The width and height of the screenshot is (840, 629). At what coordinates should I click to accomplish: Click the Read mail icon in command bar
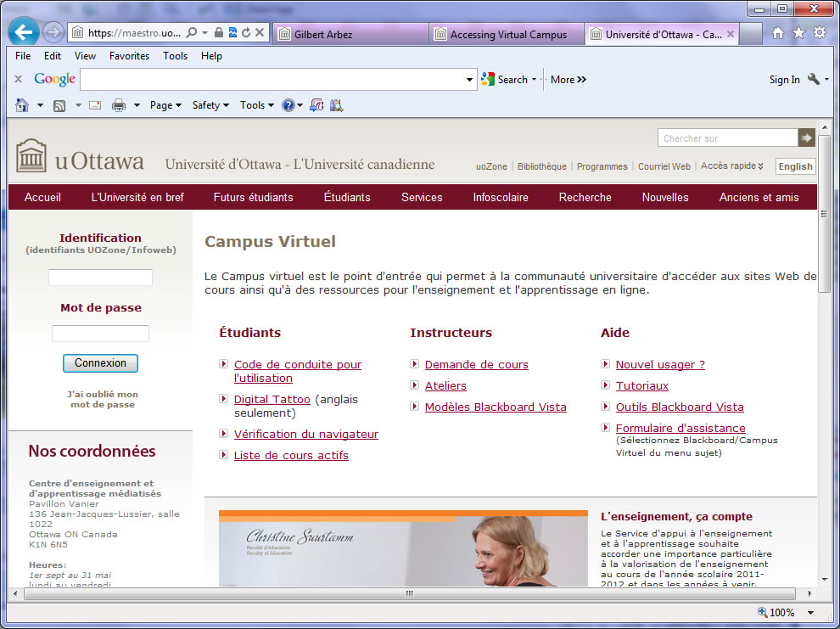point(95,105)
